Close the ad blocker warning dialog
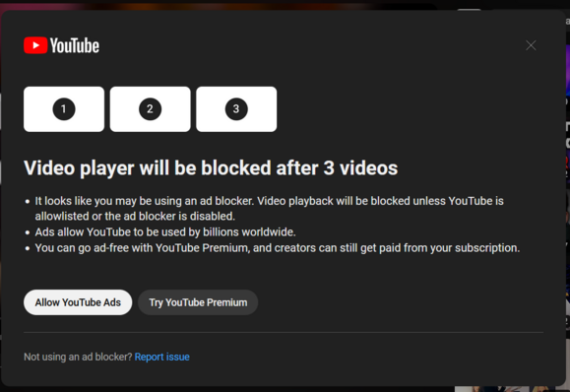The height and width of the screenshot is (392, 570). 531,45
